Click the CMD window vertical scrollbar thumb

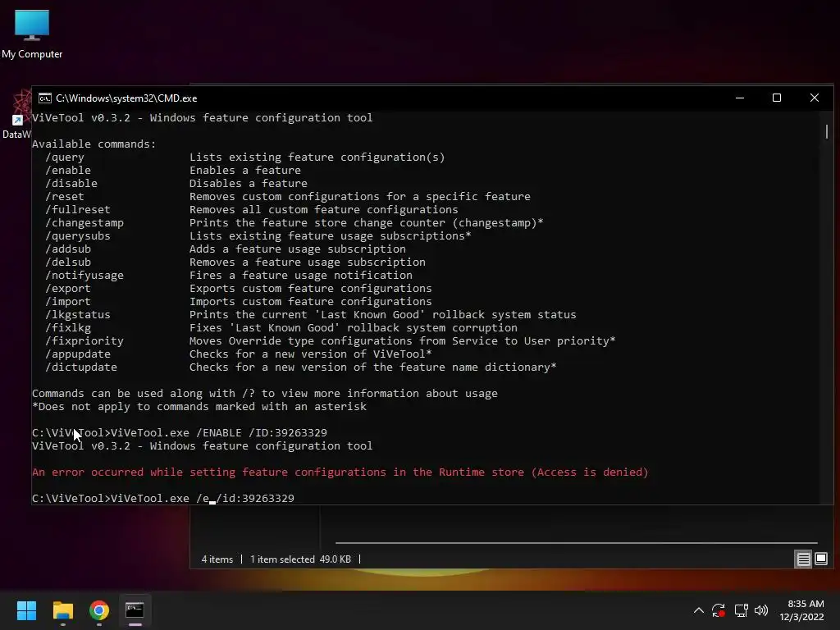point(827,131)
